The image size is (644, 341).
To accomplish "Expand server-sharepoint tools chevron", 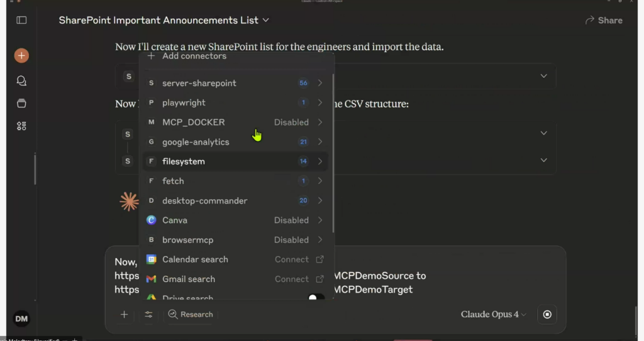I will click(320, 83).
